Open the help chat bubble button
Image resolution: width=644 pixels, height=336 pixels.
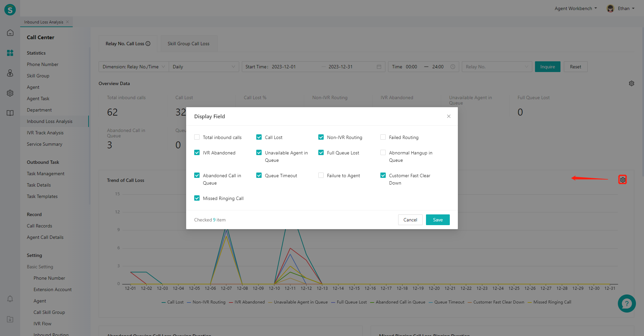point(627,304)
